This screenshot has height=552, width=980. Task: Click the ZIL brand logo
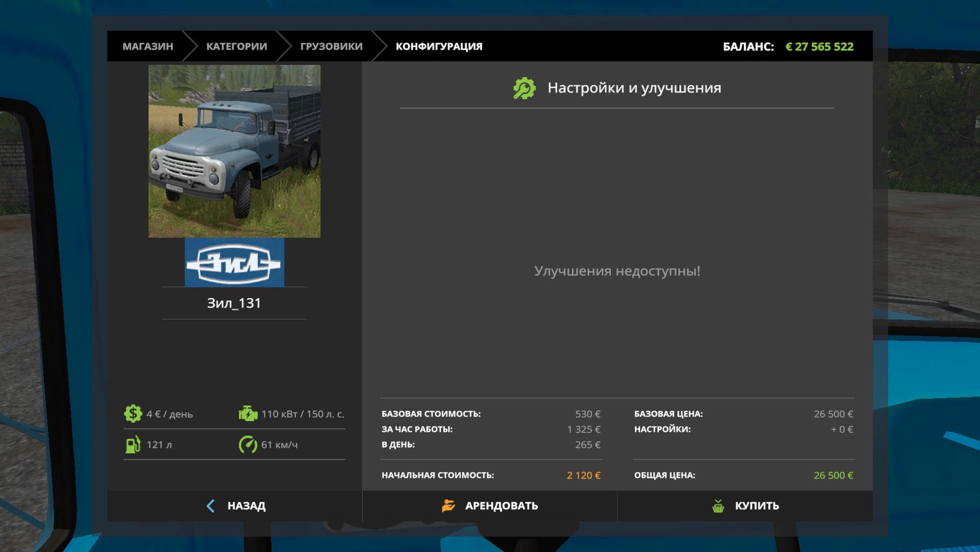(234, 263)
